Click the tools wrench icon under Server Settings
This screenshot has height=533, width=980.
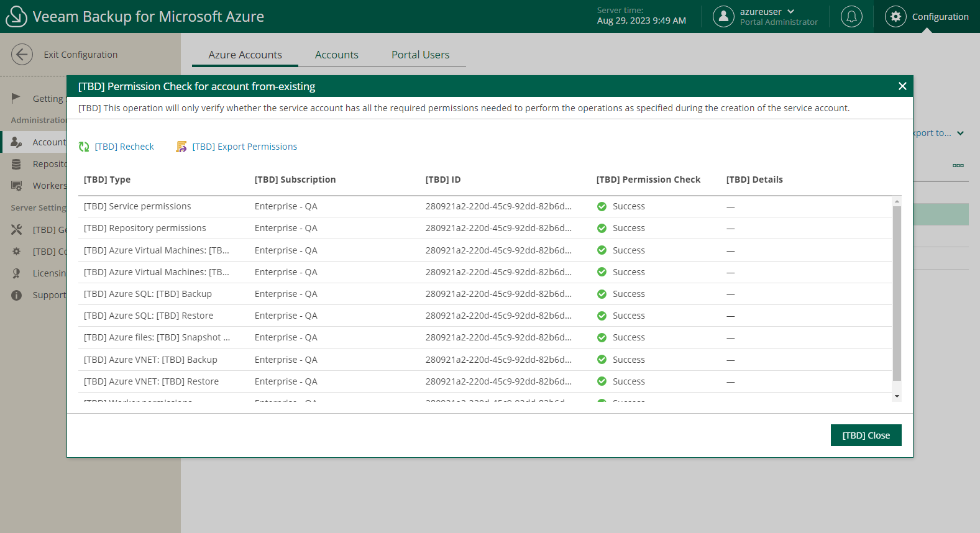pyautogui.click(x=16, y=230)
